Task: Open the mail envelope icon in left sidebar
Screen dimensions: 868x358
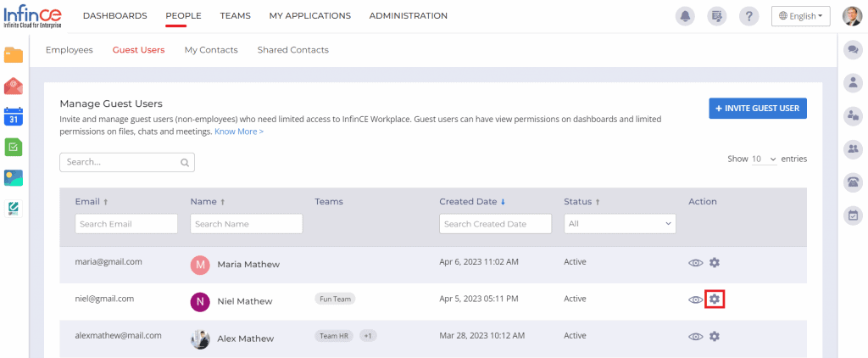Action: point(14,86)
